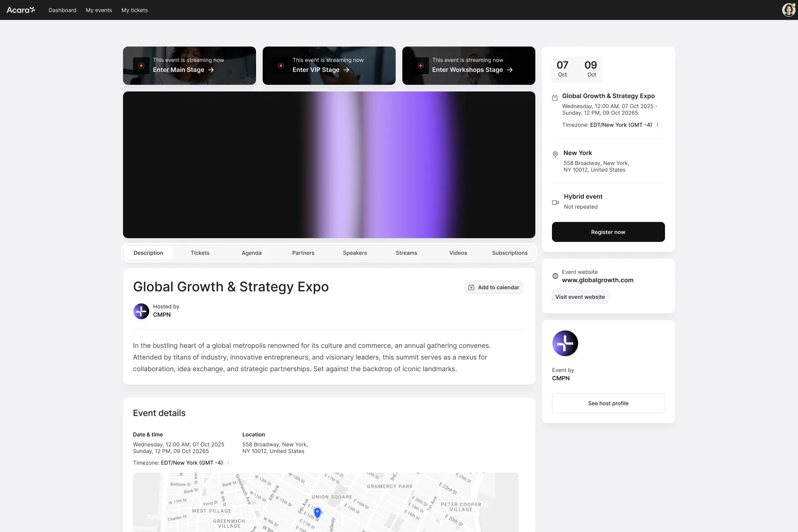This screenshot has height=532, width=798.
Task: Click Visit event website button
Action: pos(580,297)
